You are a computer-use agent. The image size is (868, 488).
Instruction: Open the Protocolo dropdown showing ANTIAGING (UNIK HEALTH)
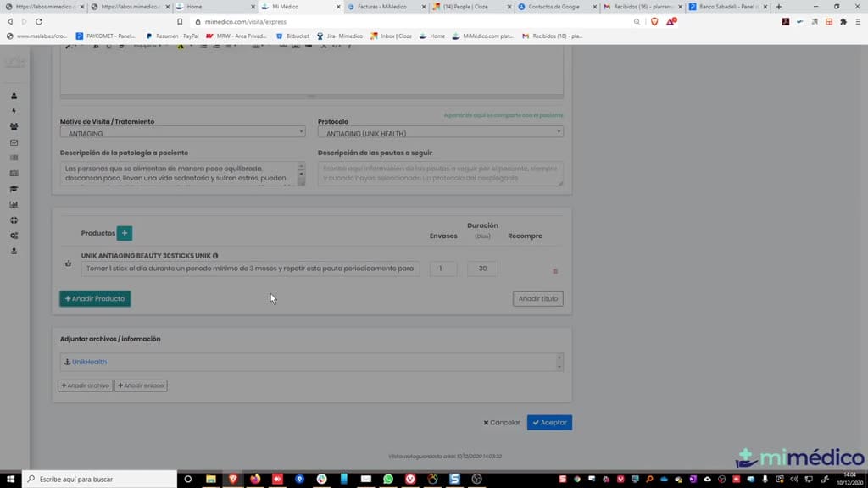[x=441, y=133]
